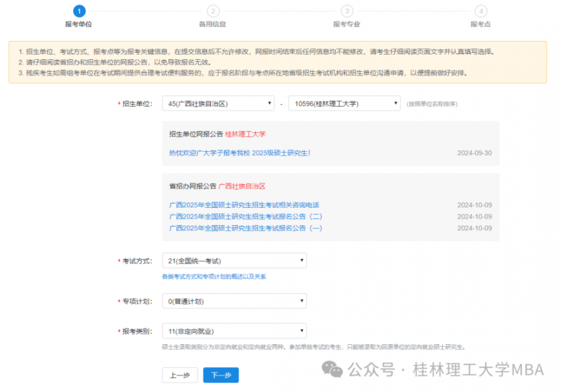561x392 pixels.
Task: Open link 广西2025年全国硕士研究生招生考试报名公告（二）
Action: [245, 216]
